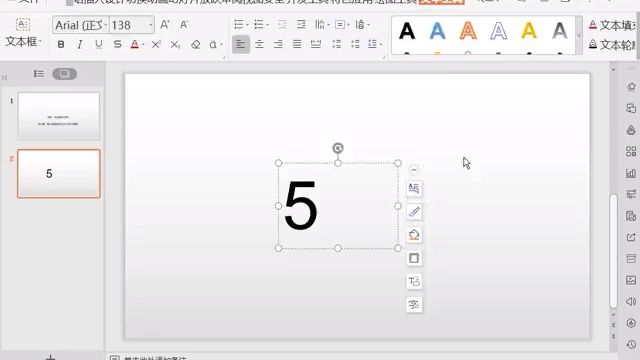Image resolution: width=640 pixels, height=360 pixels.
Task: Open the font color dropdown arrow
Action: coord(143,44)
